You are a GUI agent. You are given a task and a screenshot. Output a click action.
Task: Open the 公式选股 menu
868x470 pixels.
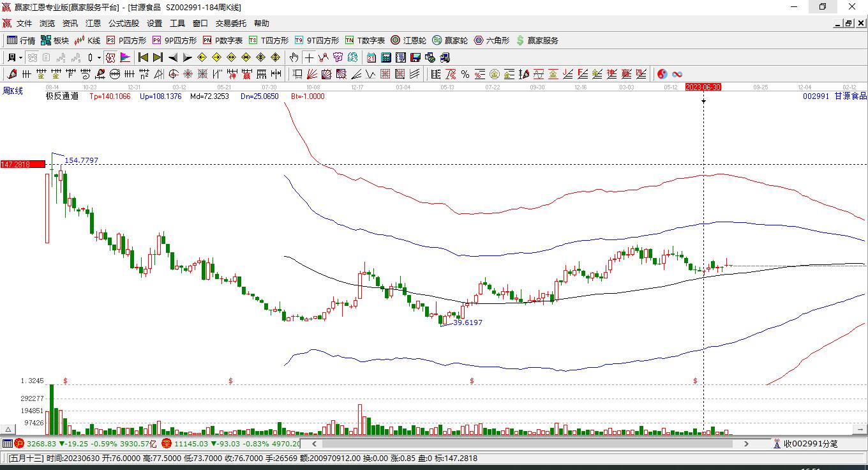(123, 24)
